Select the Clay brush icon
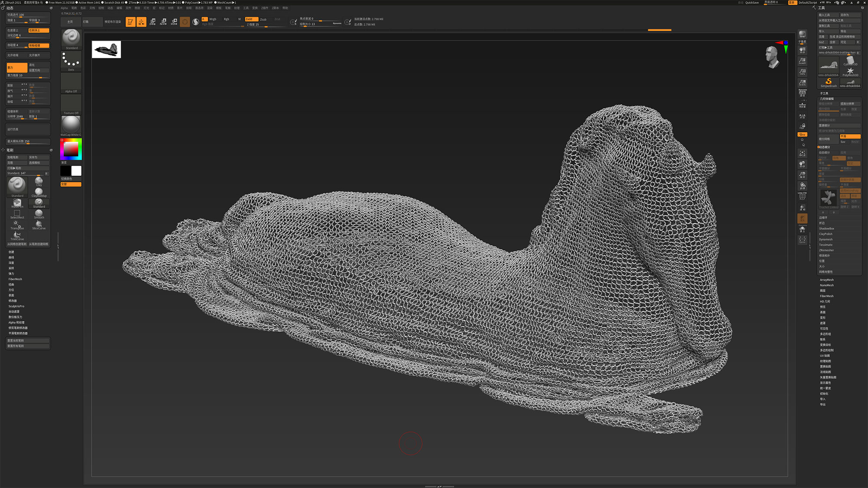 [x=39, y=181]
